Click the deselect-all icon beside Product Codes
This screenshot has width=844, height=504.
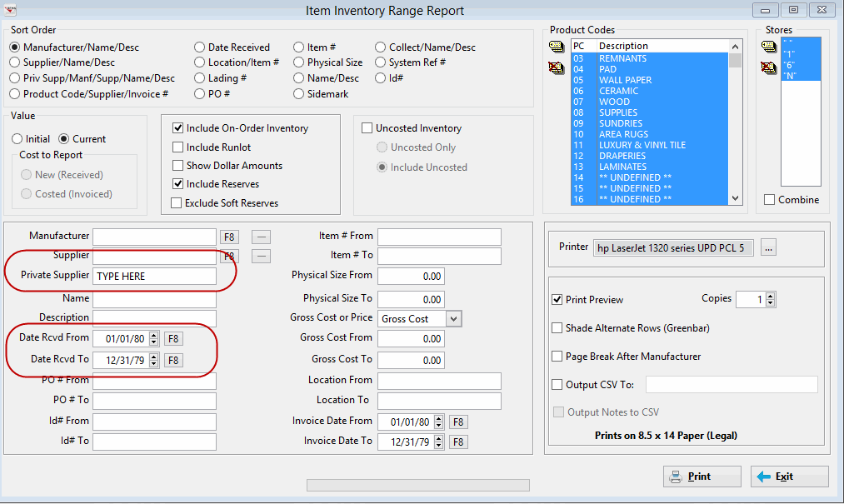tap(556, 67)
